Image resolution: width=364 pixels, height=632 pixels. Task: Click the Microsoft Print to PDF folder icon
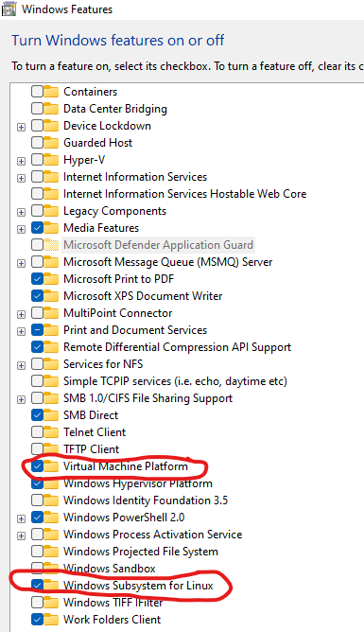tap(51, 279)
